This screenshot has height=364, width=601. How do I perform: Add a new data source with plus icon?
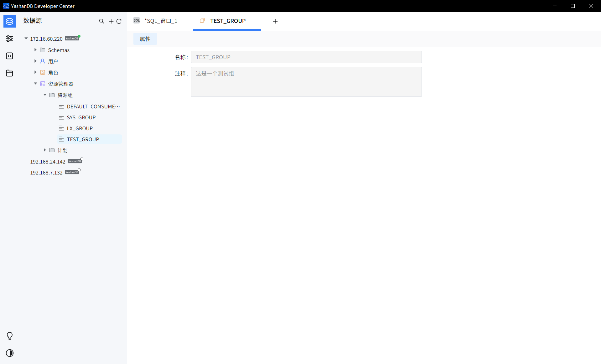111,21
